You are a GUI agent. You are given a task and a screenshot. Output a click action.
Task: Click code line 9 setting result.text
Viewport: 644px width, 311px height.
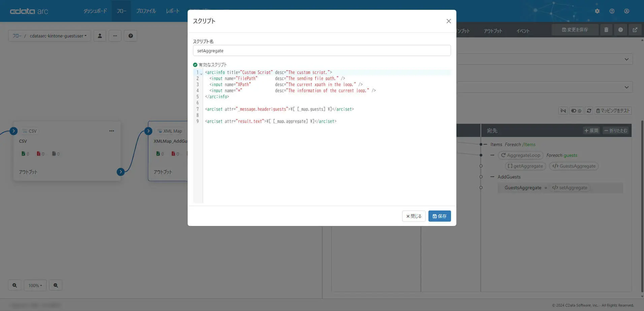pyautogui.click(x=271, y=121)
